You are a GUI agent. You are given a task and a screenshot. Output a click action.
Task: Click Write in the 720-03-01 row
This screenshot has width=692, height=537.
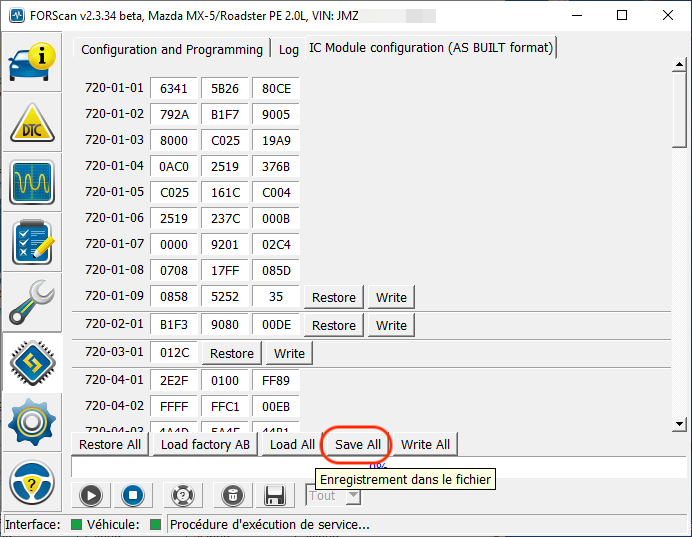(x=289, y=353)
